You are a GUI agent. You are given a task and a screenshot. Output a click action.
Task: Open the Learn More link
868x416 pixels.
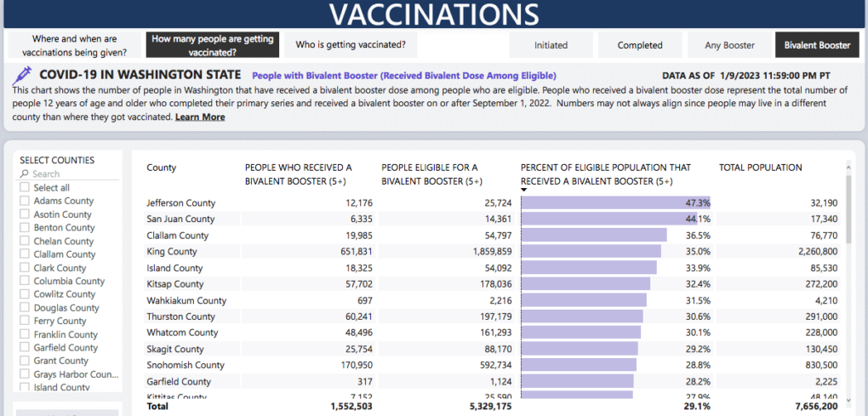point(200,117)
